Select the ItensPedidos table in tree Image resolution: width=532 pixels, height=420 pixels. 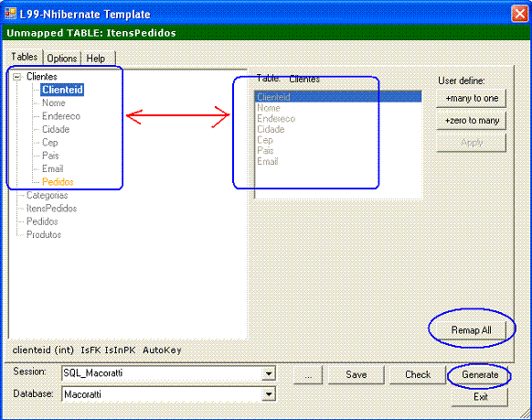point(51,208)
